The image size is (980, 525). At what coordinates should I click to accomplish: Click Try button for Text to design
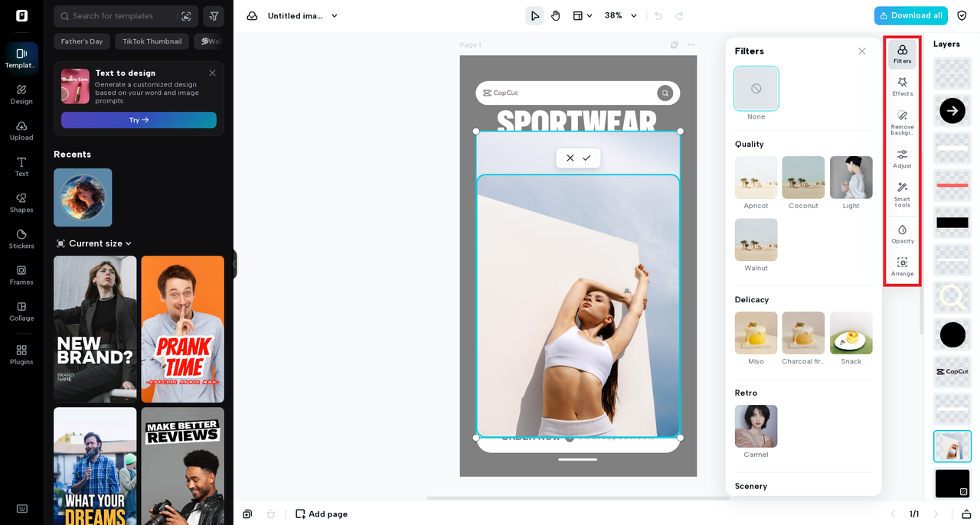pyautogui.click(x=139, y=120)
